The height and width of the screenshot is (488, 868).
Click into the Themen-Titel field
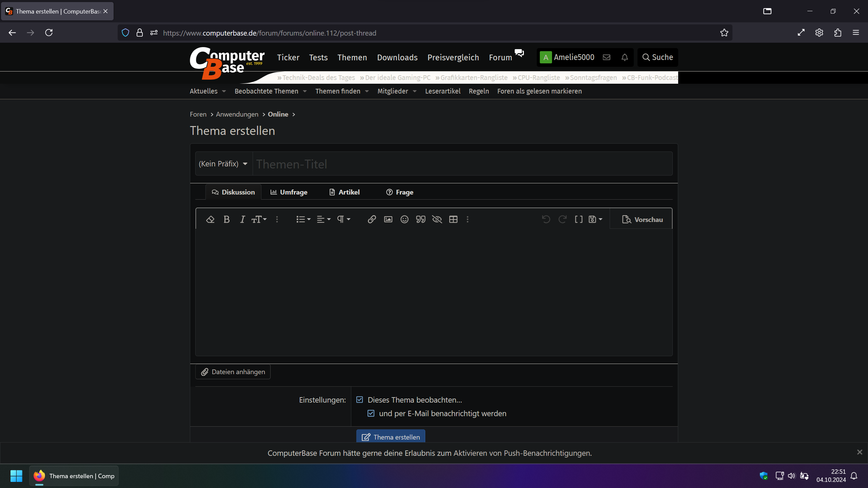462,164
